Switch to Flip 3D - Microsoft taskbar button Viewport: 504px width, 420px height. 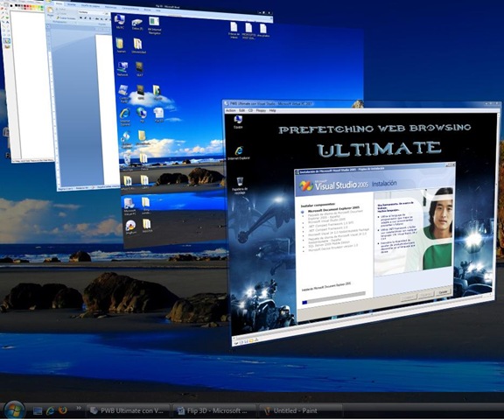(213, 410)
